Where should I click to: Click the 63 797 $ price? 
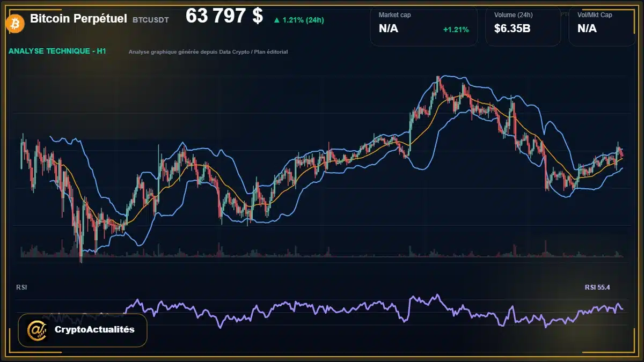click(x=224, y=16)
